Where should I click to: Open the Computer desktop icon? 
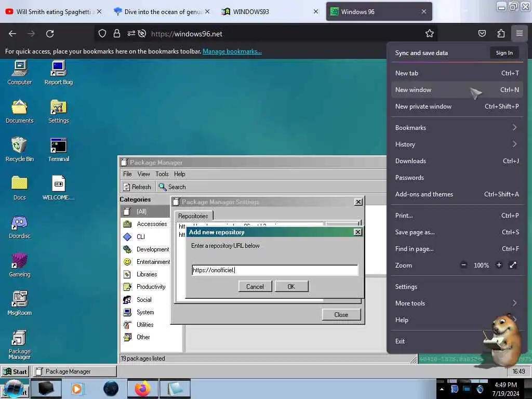(19, 72)
